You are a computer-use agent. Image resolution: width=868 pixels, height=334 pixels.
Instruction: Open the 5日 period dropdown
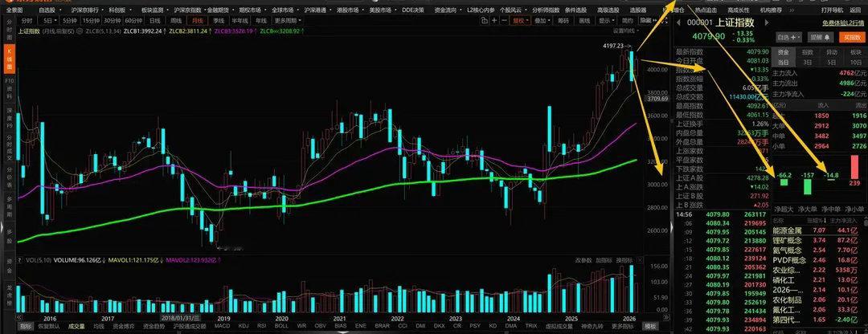(49, 20)
